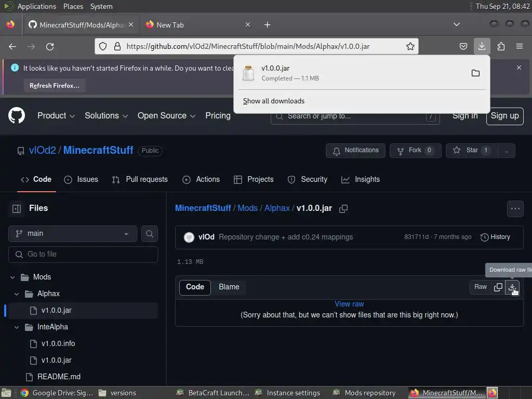Image resolution: width=532 pixels, height=399 pixels.
Task: Collapse the Mods folder chevron
Action: (x=12, y=277)
